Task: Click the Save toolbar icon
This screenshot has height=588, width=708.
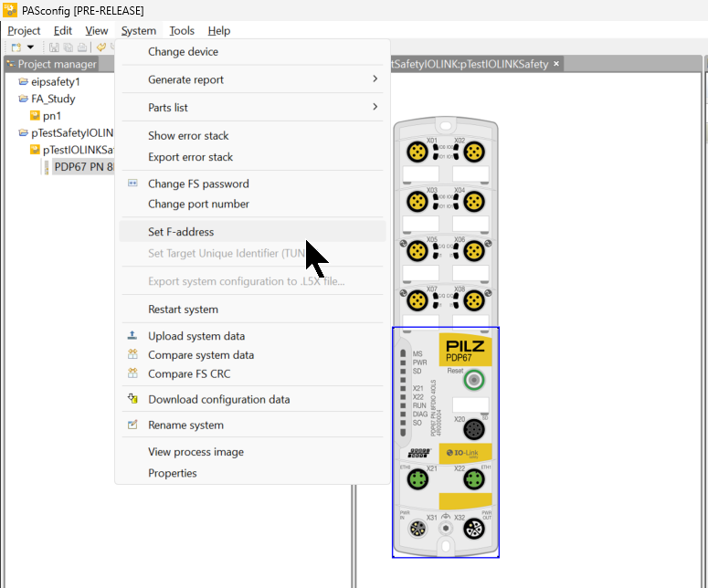Action: (x=54, y=47)
